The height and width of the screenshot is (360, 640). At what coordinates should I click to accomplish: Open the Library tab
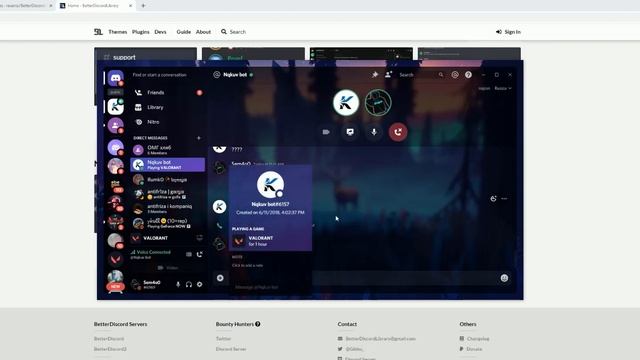click(167, 107)
